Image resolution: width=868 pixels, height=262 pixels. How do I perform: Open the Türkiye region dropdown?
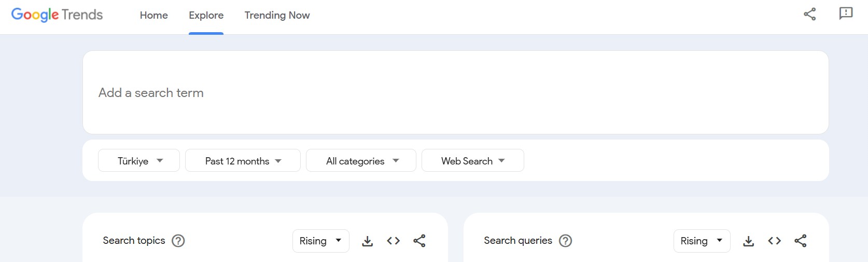coord(139,161)
